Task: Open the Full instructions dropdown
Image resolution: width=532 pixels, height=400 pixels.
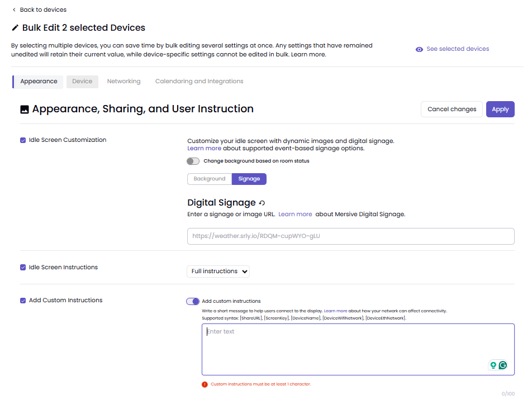Action: [x=218, y=272]
